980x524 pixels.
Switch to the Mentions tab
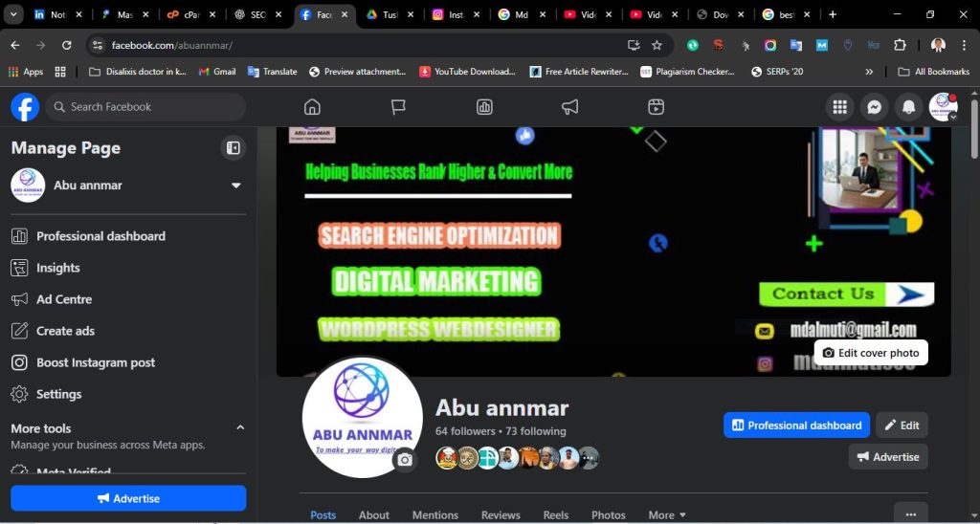tap(435, 514)
